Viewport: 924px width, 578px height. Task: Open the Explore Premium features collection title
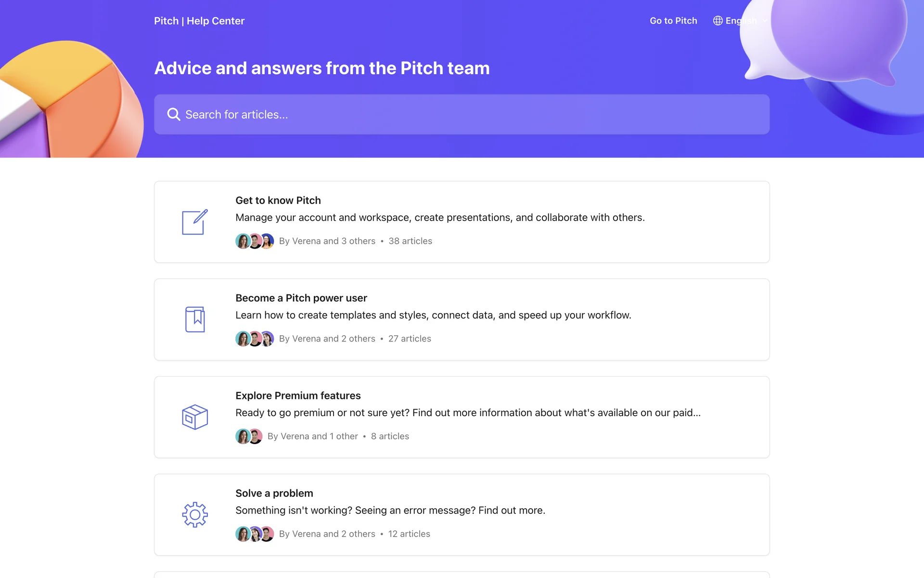coord(298,395)
